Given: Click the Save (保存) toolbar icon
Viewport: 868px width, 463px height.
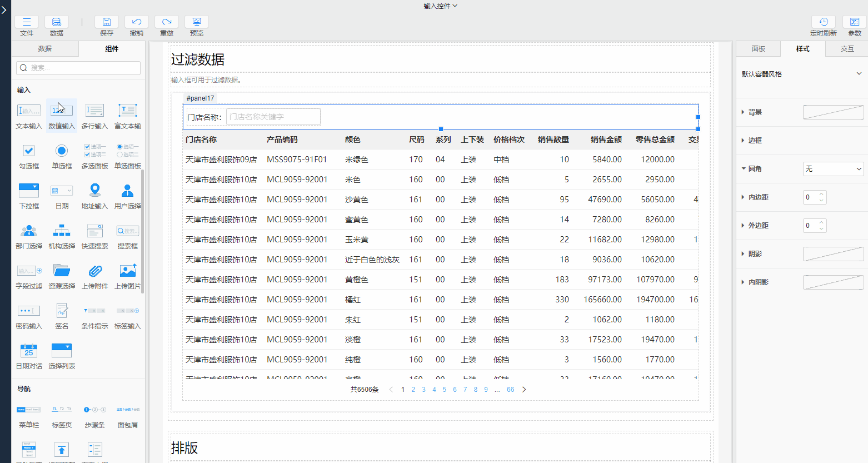Looking at the screenshot, I should [x=106, y=22].
